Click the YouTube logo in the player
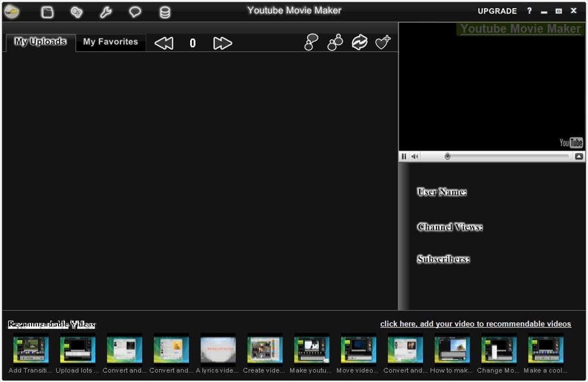This screenshot has width=588, height=382. (571, 143)
